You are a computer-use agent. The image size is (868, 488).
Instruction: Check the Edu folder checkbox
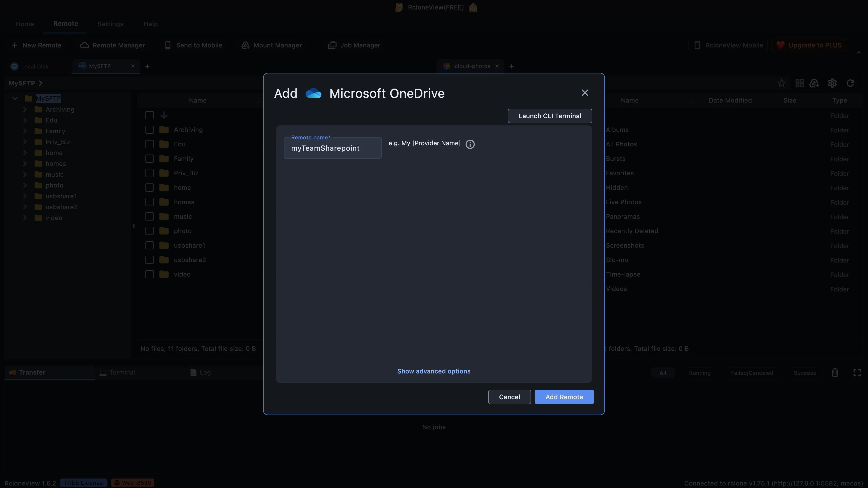(x=150, y=144)
